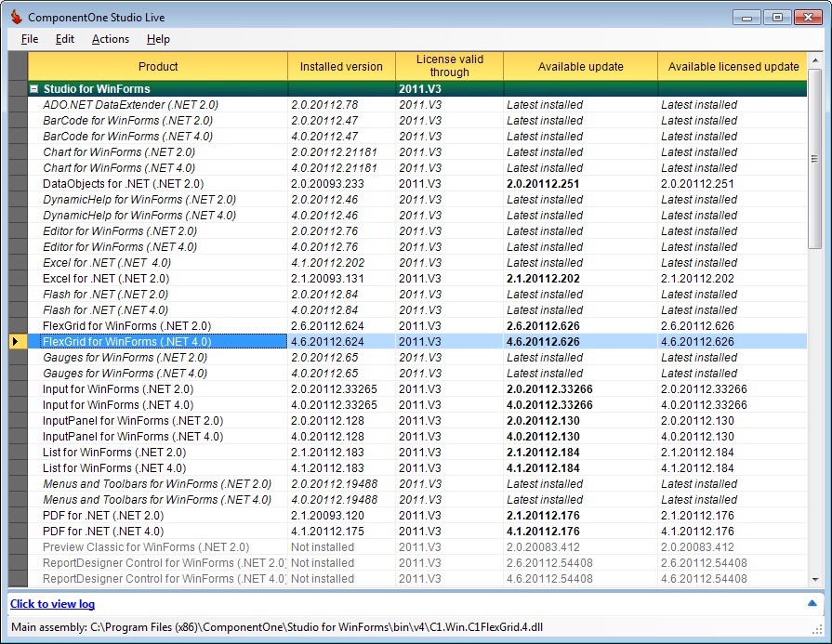Select Preview Classic for WinForms (.NET 2.0)
The height and width of the screenshot is (644, 832).
tap(146, 547)
